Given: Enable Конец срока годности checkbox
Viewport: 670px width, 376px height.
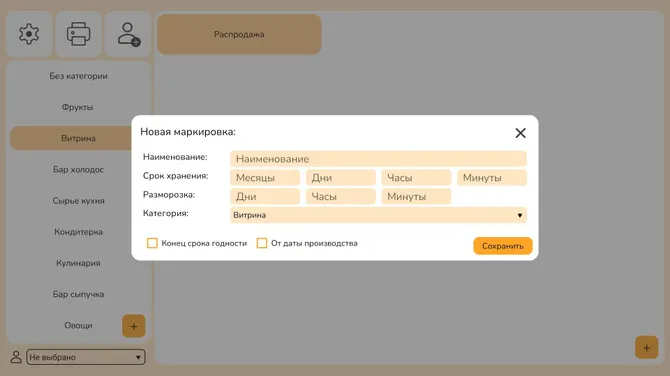Looking at the screenshot, I should (152, 243).
